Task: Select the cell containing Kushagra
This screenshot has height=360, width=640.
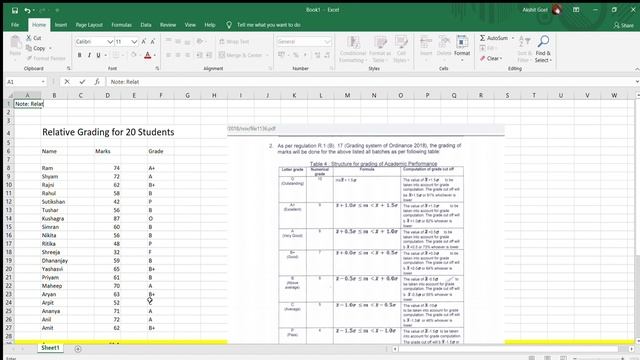Action: click(x=53, y=219)
